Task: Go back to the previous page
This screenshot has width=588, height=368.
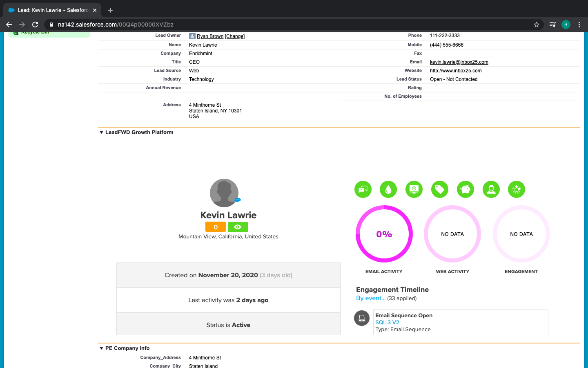Action: (9, 25)
